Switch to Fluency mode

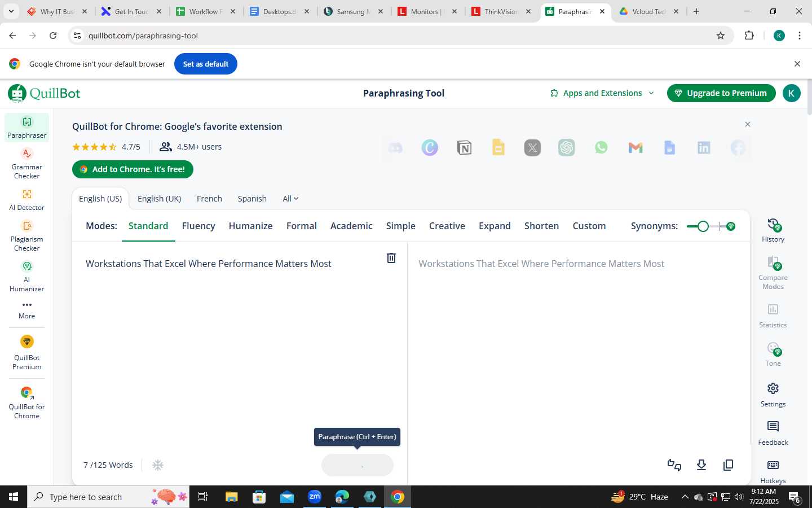point(198,226)
